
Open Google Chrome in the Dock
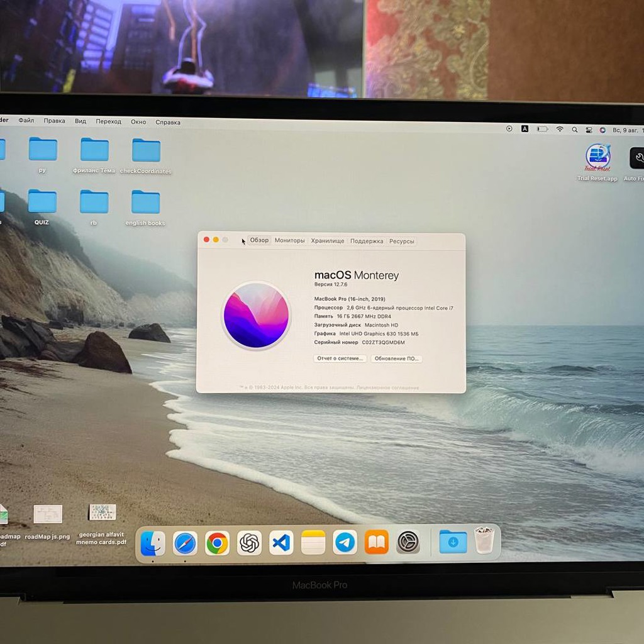(x=217, y=543)
